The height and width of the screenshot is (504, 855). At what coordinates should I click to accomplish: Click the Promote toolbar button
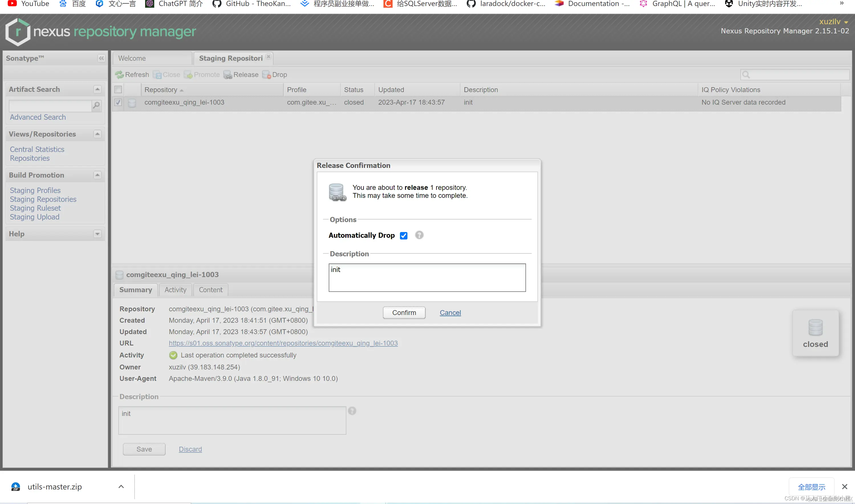[x=202, y=74]
